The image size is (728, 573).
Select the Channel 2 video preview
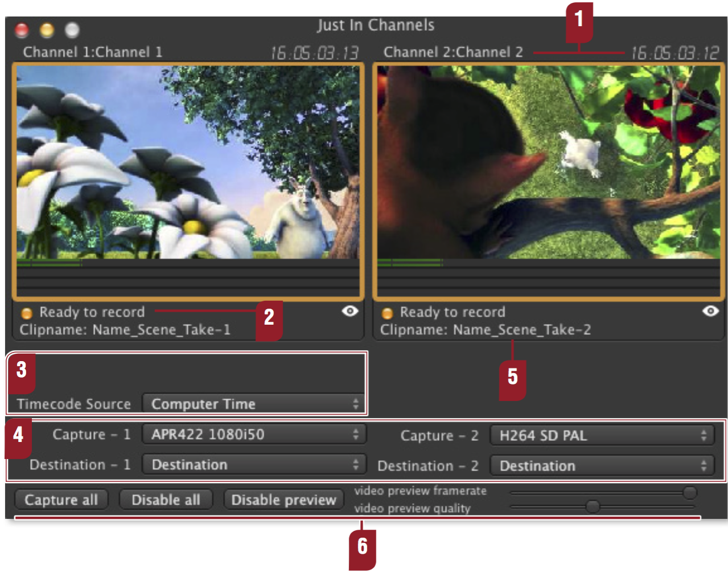(549, 162)
